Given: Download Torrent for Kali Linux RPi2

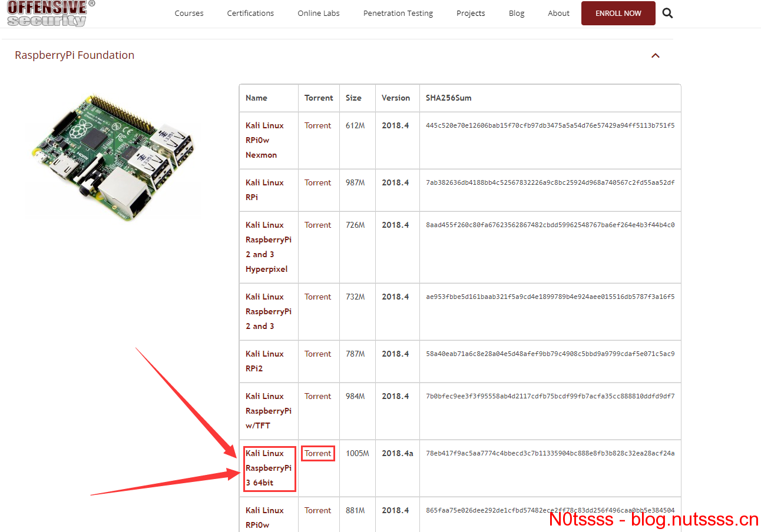Looking at the screenshot, I should coord(318,354).
